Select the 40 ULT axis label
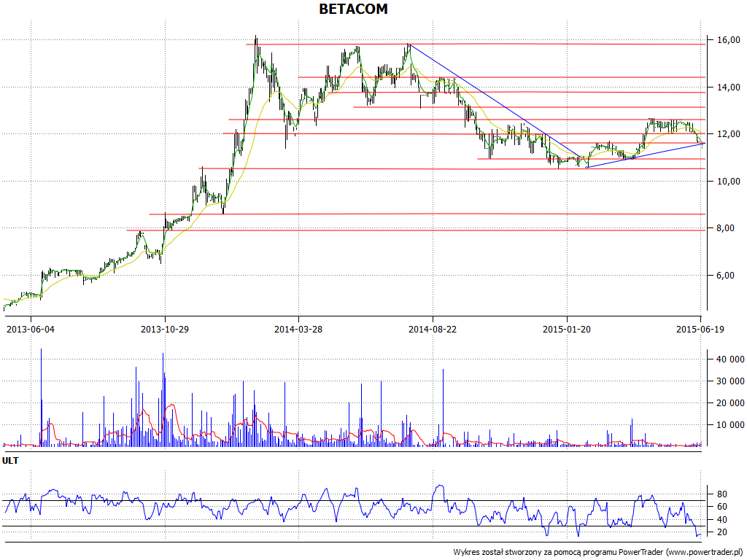This screenshot has height=560, width=747. (x=722, y=519)
